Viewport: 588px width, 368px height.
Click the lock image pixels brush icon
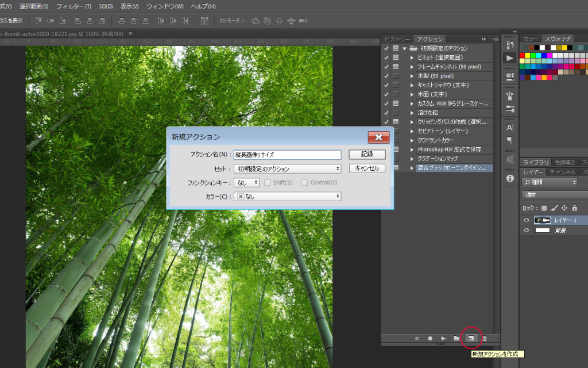click(554, 208)
